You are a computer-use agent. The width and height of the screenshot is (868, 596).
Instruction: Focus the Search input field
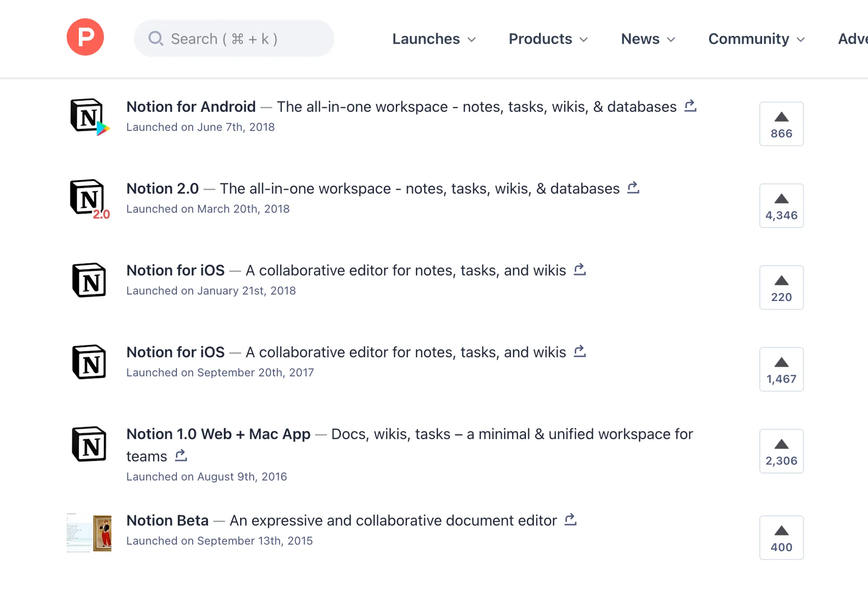click(234, 39)
